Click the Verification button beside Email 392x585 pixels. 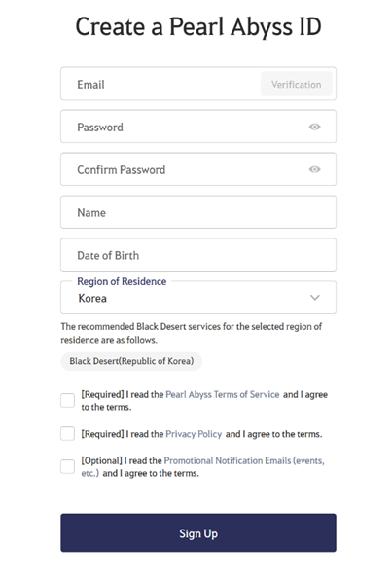(x=296, y=84)
